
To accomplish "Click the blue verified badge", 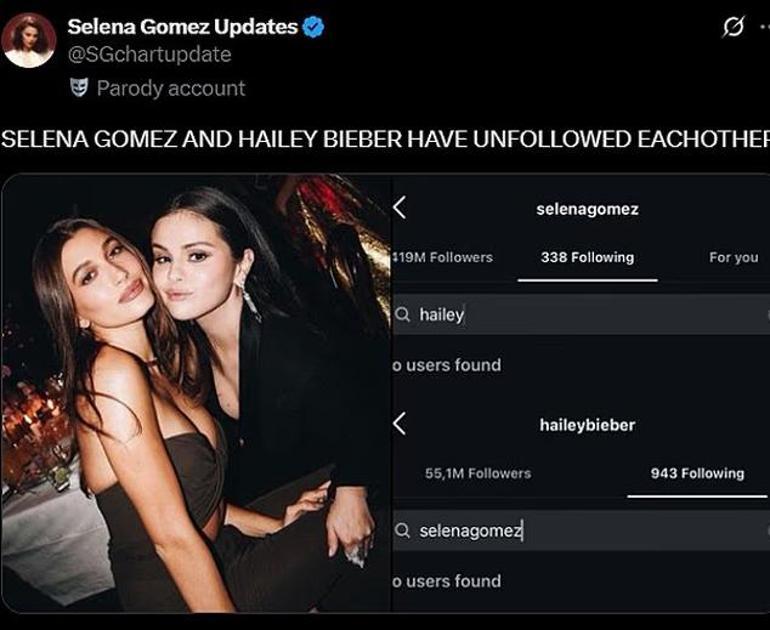I will 313,27.
